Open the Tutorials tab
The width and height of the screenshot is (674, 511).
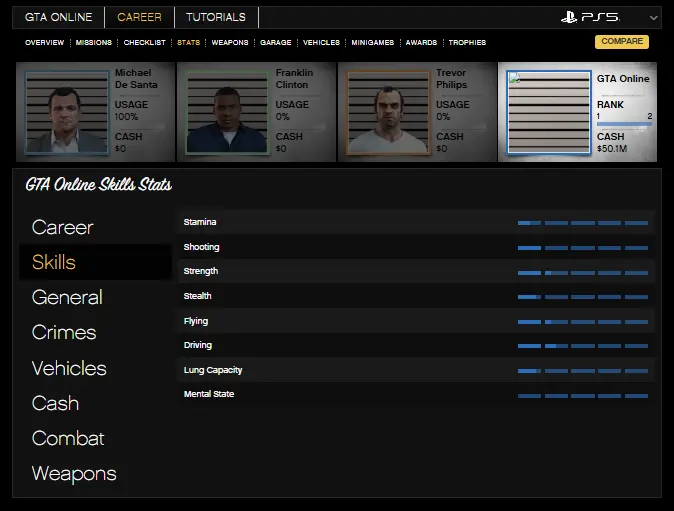(215, 17)
